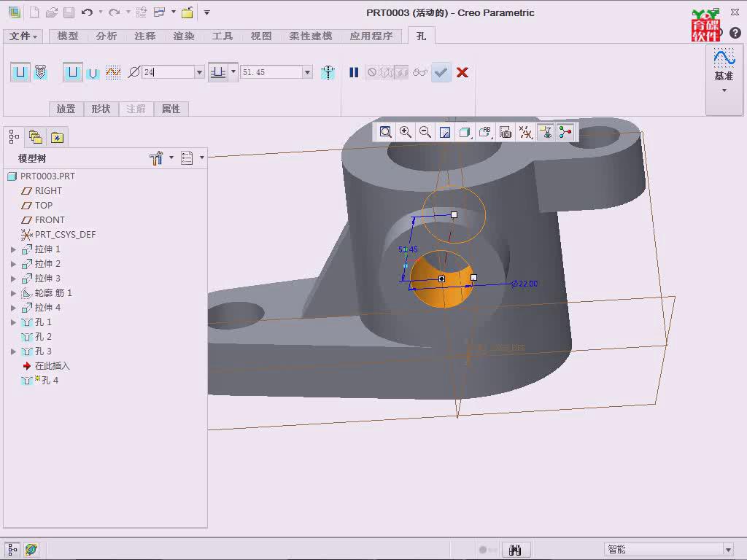Confirm the hole with the green checkmark
This screenshot has width=747, height=560.
pos(441,72)
